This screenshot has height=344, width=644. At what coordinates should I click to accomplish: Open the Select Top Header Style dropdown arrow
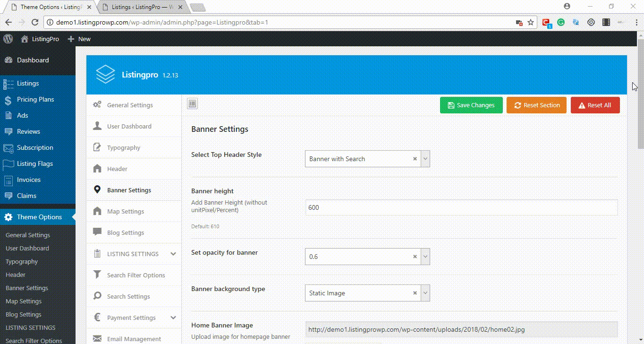[x=425, y=159]
